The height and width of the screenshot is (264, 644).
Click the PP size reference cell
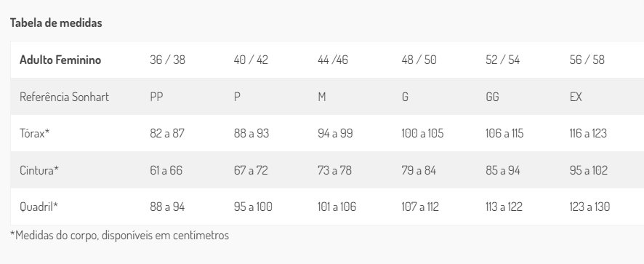156,97
